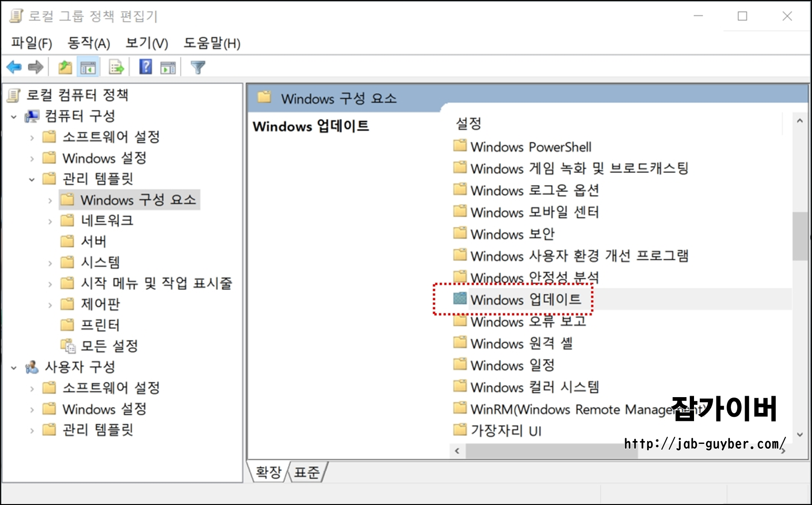Select 네트워크 in the tree
The image size is (812, 505).
107,221
